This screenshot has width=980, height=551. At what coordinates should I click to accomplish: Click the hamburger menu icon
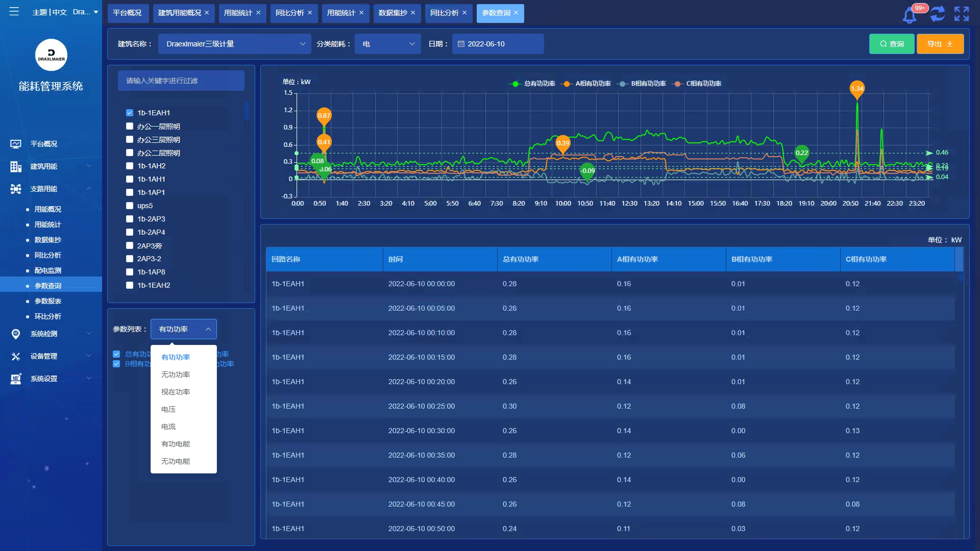(x=14, y=11)
